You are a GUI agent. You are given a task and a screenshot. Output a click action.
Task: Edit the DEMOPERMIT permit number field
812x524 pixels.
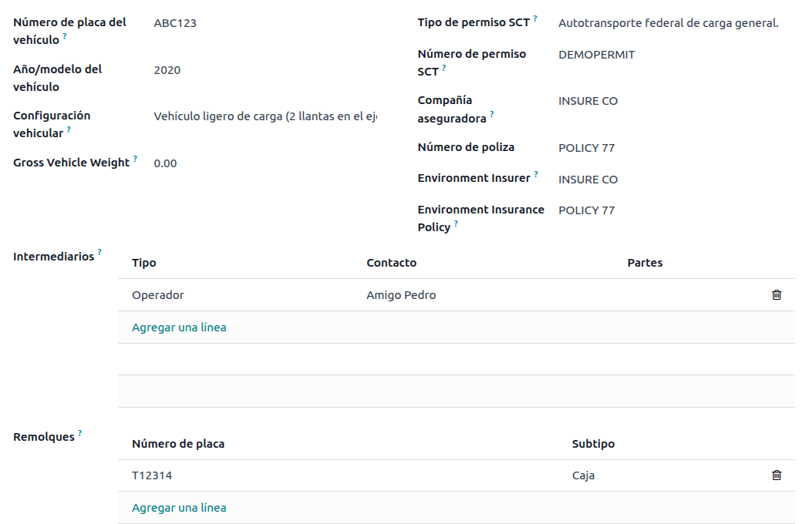(x=595, y=55)
